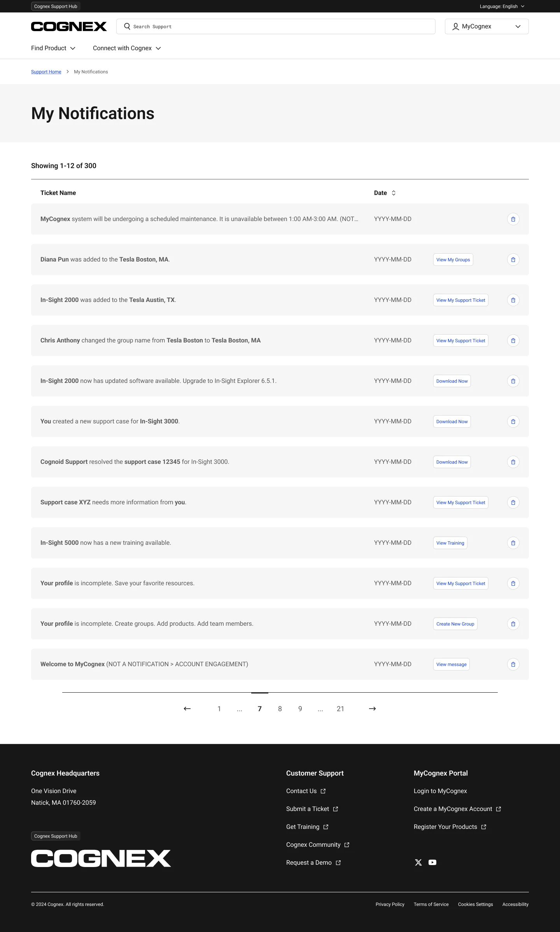Click the white Cognex logo in footer
Image resolution: width=560 pixels, height=932 pixels.
[x=101, y=858]
